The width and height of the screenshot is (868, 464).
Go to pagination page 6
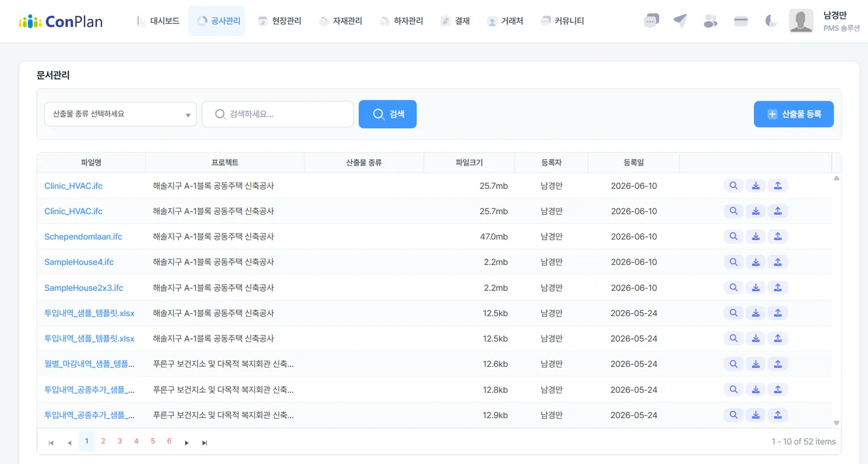169,442
